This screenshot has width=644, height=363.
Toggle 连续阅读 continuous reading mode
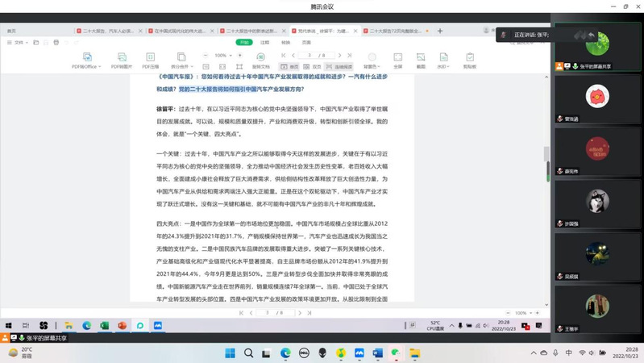coord(339,67)
